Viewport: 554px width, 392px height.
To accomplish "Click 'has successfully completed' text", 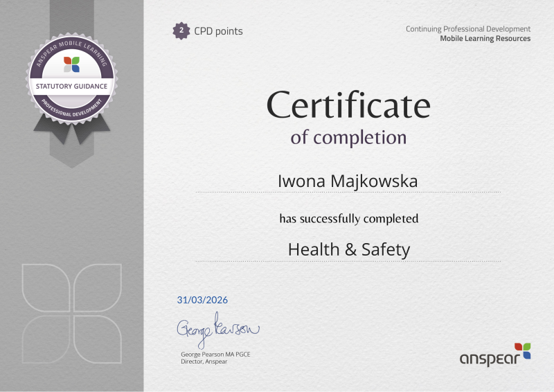I will tap(348, 219).
